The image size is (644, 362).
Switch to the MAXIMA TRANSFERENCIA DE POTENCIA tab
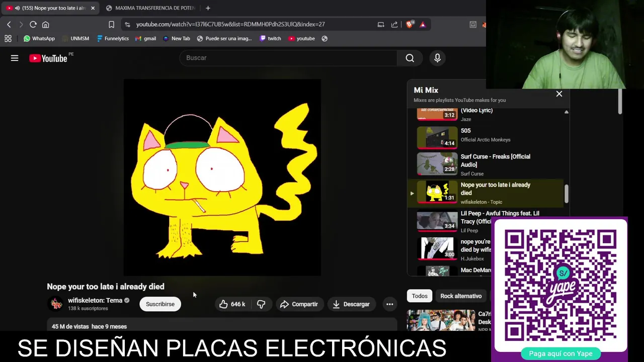151,8
